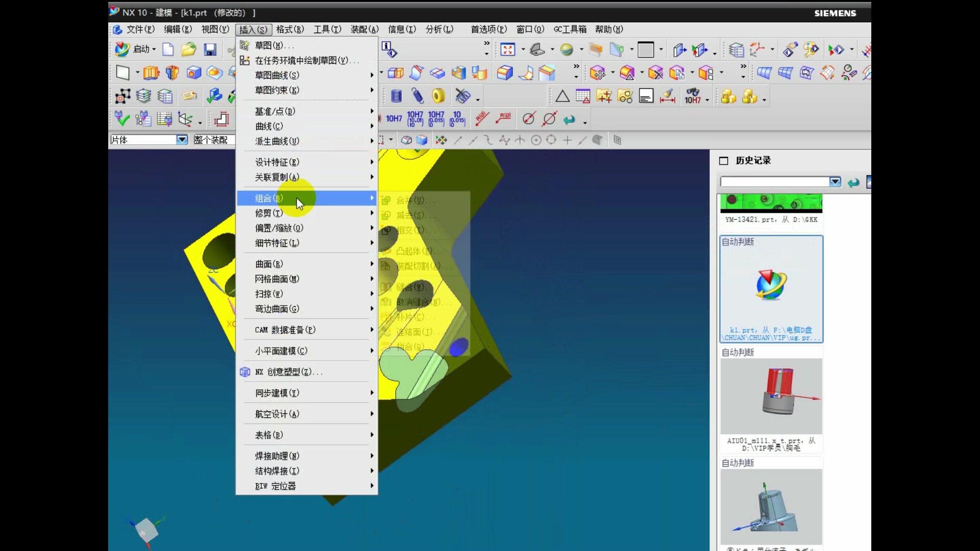Click the WCS coordinate axes icon

pos(185,119)
